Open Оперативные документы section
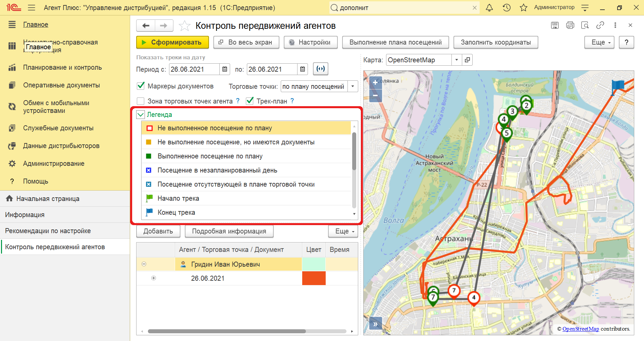This screenshot has height=341, width=644. click(x=61, y=85)
